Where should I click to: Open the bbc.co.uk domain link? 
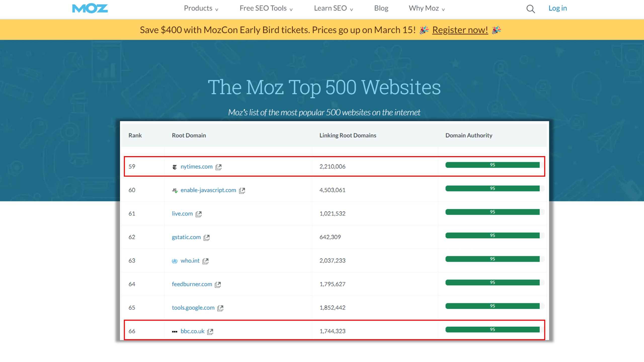coord(192,331)
